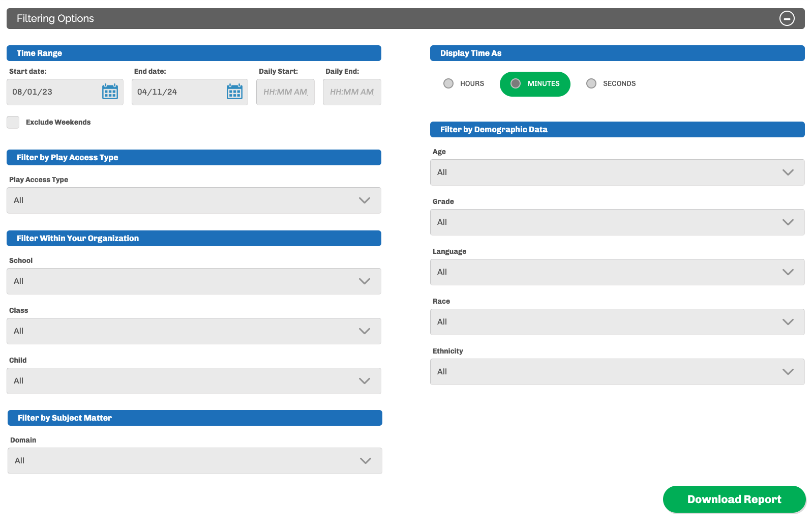The height and width of the screenshot is (529, 812).
Task: Collapse the Filtering Options panel
Action: (x=787, y=18)
